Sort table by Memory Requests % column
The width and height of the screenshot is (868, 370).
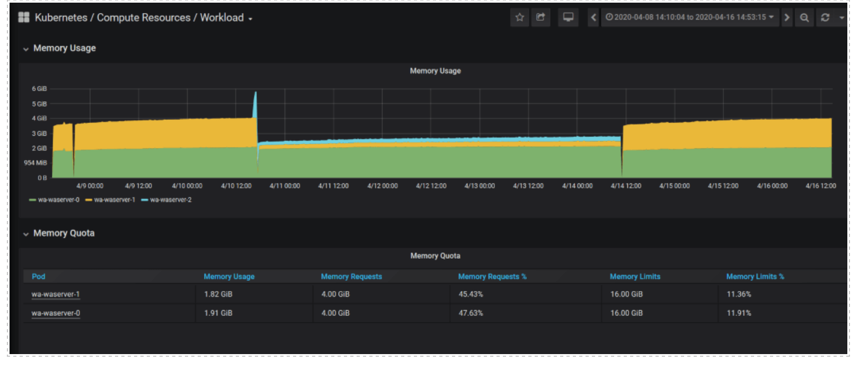[x=492, y=277]
